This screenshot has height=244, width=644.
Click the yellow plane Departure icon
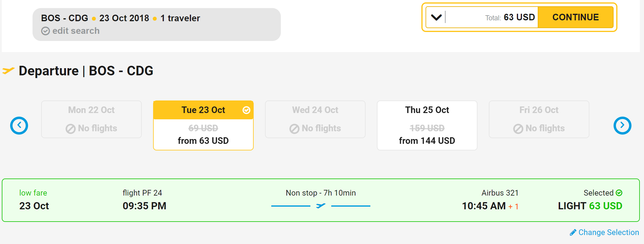pyautogui.click(x=8, y=71)
